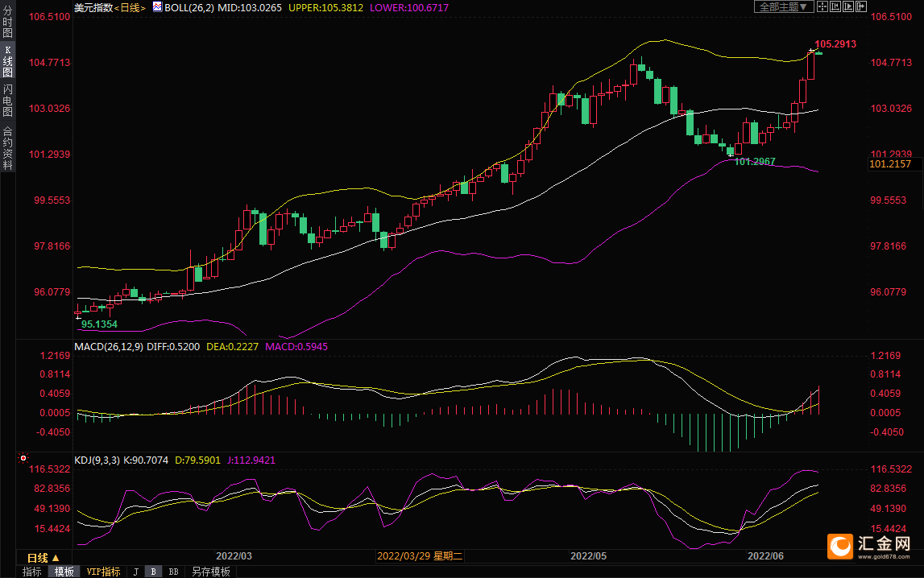This screenshot has width=924, height=578.
Task: Click the K:90.7074 value
Action: (x=146, y=460)
